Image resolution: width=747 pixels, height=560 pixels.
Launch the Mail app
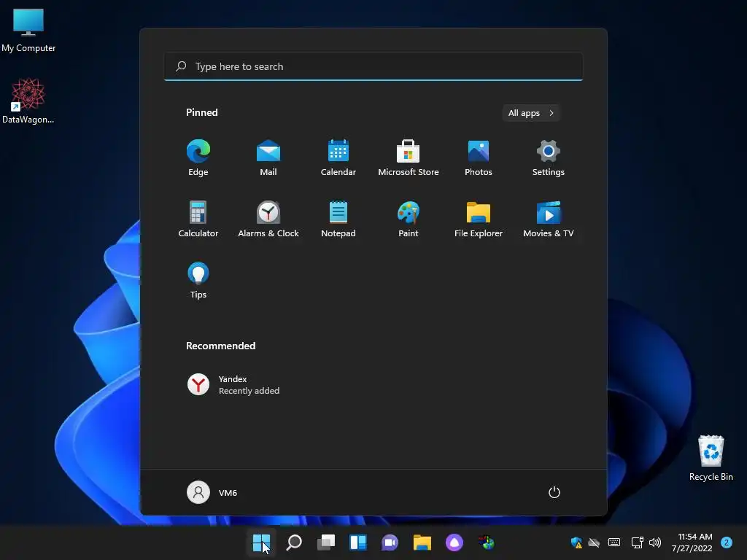coord(268,157)
